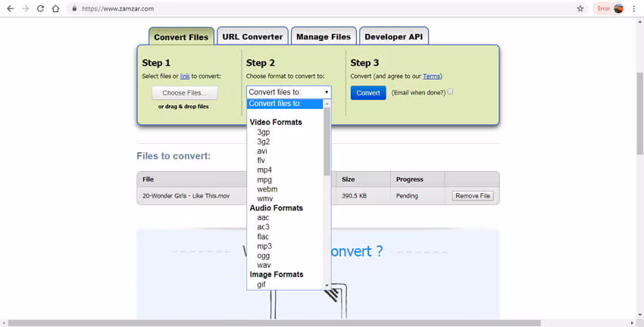The image size is (644, 327).
Task: Click the dropdown list scrollbar down arrow
Action: coord(327,285)
